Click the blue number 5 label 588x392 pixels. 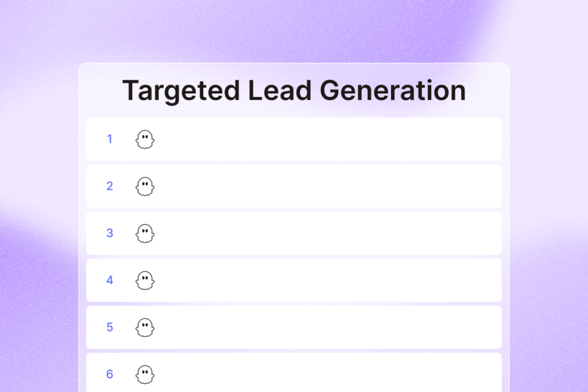(x=110, y=327)
